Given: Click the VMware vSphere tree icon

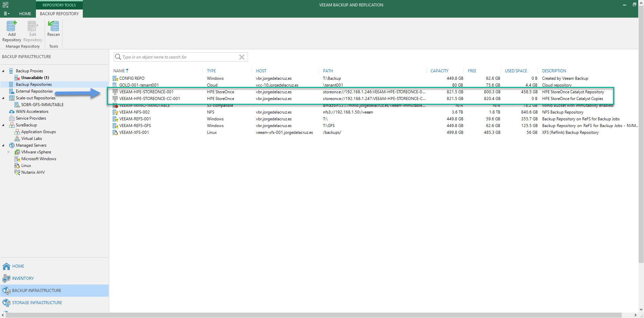Looking at the screenshot, I should (17, 152).
